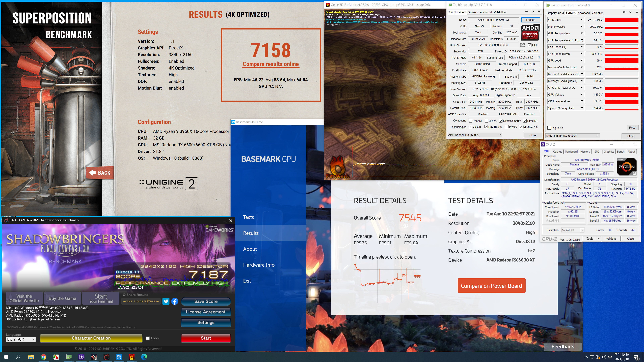This screenshot has width=644, height=362.
Task: Open GPU selector in GPU-Z Graphics Card window
Action: [474, 135]
